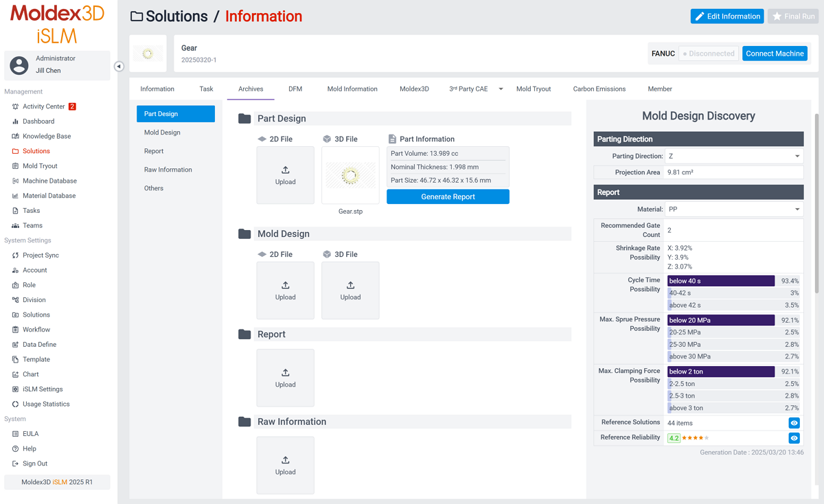
Task: Show Reference Solutions with eye icon
Action: pos(794,424)
